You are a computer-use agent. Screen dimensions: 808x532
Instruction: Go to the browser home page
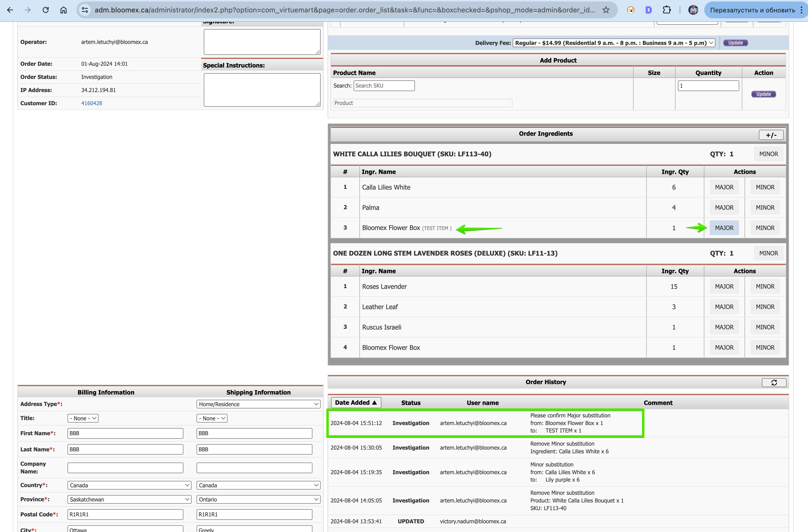[64, 10]
